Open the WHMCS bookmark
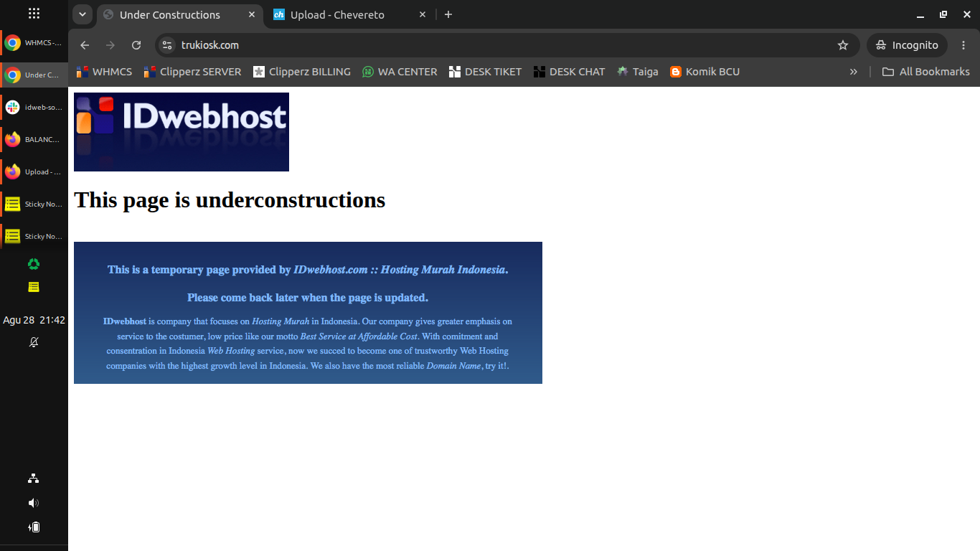This screenshot has width=980, height=551. 104,72
